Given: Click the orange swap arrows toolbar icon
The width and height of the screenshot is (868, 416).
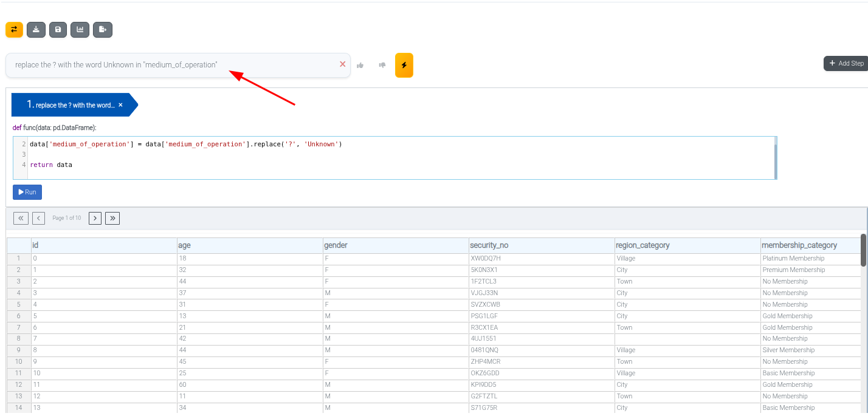Looking at the screenshot, I should coord(14,29).
